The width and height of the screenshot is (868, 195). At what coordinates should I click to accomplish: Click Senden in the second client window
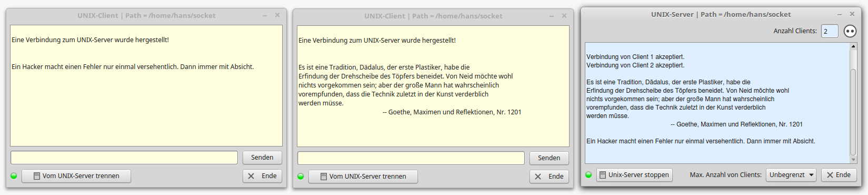[x=549, y=158]
